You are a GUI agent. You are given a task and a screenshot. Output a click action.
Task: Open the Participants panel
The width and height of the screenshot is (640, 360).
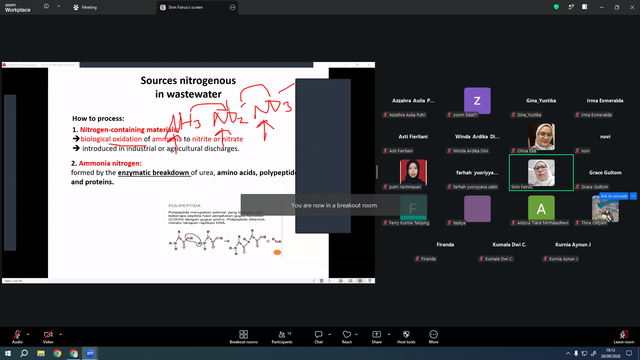(x=282, y=337)
